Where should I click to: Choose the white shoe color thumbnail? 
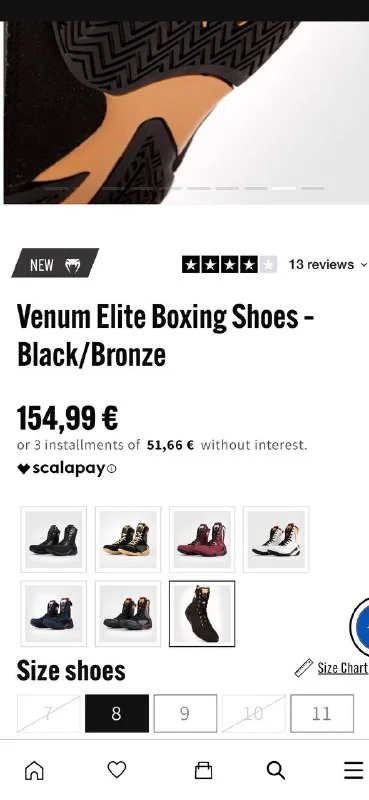point(276,539)
